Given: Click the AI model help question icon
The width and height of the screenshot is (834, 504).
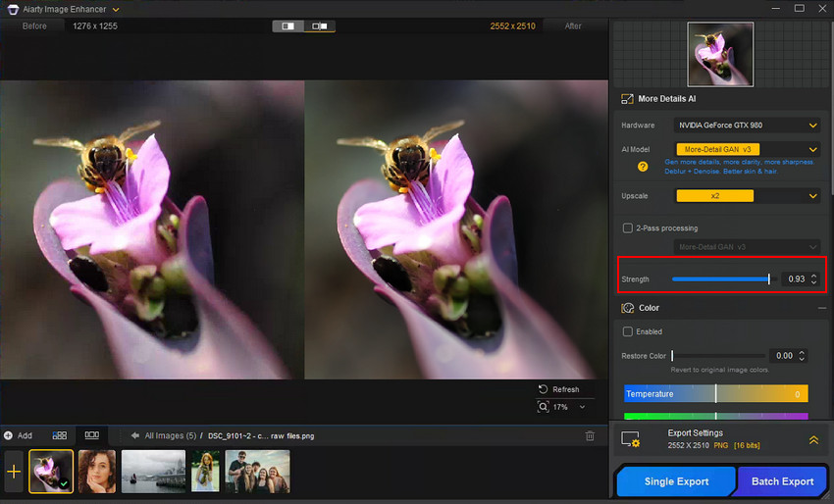Looking at the screenshot, I should pyautogui.click(x=643, y=167).
